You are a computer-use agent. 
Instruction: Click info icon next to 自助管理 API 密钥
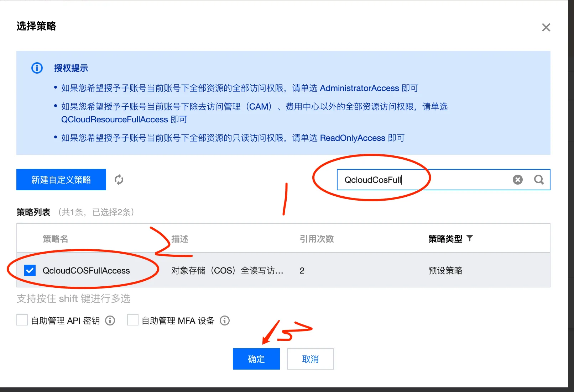110,321
